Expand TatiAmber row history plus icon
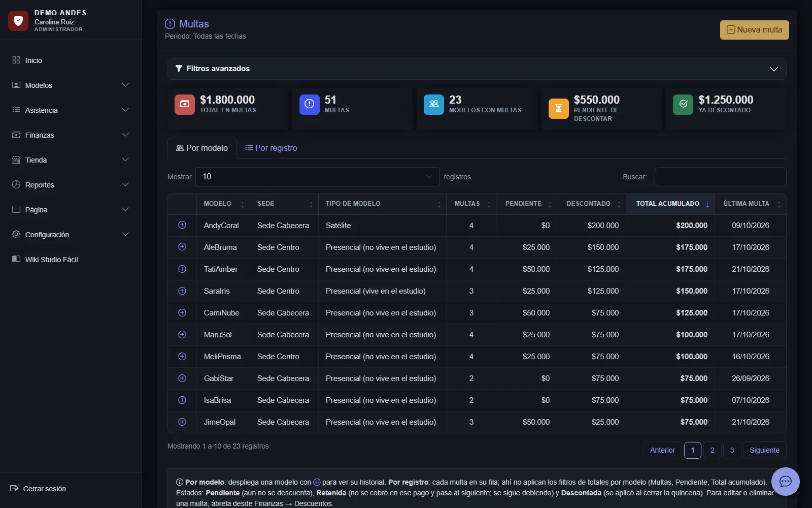The height and width of the screenshot is (508, 812). click(x=182, y=269)
